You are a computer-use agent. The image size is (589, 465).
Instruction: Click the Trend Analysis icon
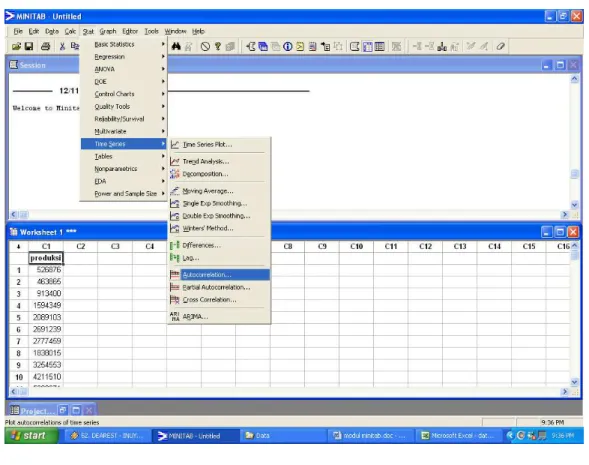(175, 161)
